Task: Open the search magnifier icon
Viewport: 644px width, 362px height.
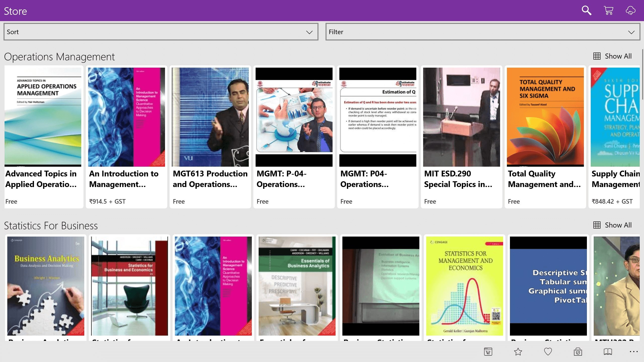Action: [586, 11]
